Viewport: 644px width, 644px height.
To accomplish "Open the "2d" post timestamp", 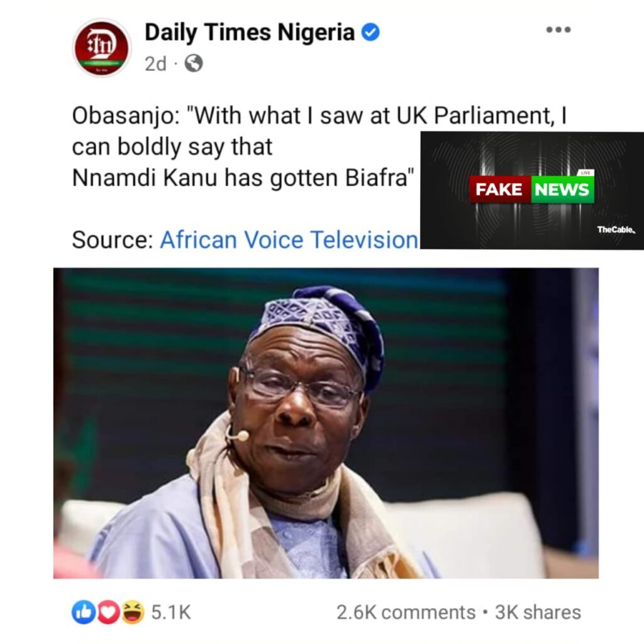I will point(155,64).
